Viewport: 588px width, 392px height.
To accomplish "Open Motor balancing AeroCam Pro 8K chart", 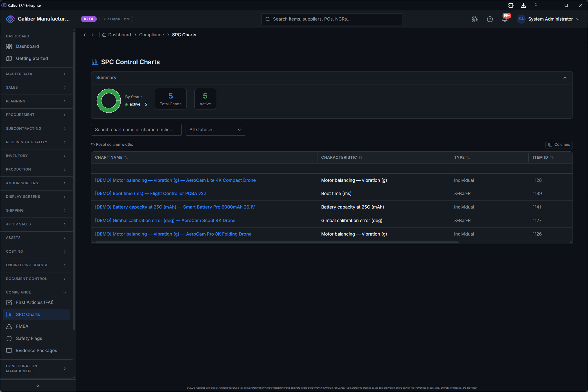I will pos(173,234).
